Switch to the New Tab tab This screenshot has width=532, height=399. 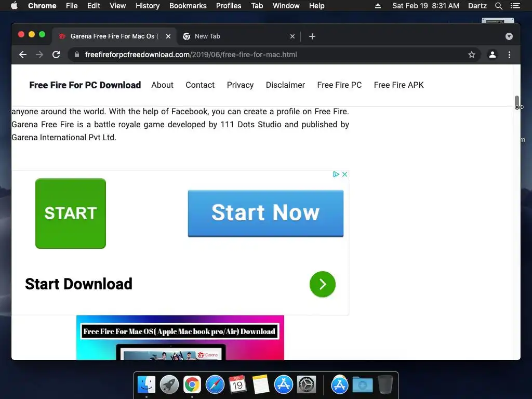tap(238, 36)
